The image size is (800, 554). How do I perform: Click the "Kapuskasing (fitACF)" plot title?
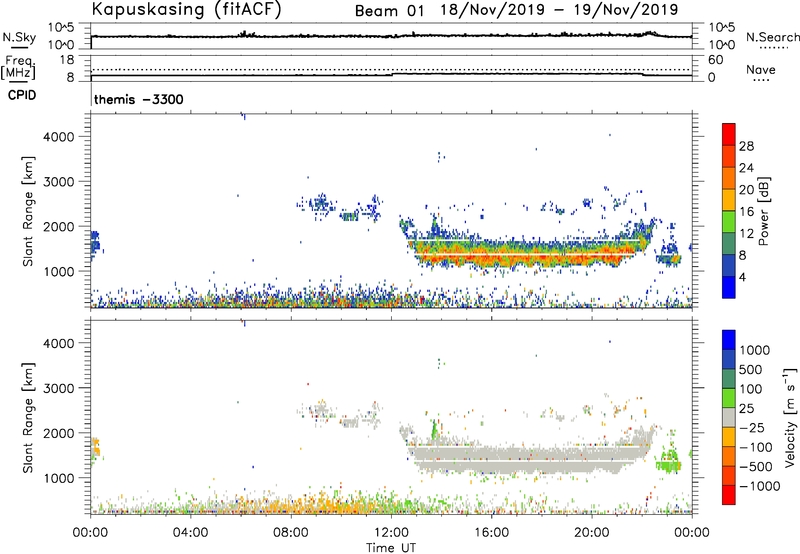coord(186,10)
